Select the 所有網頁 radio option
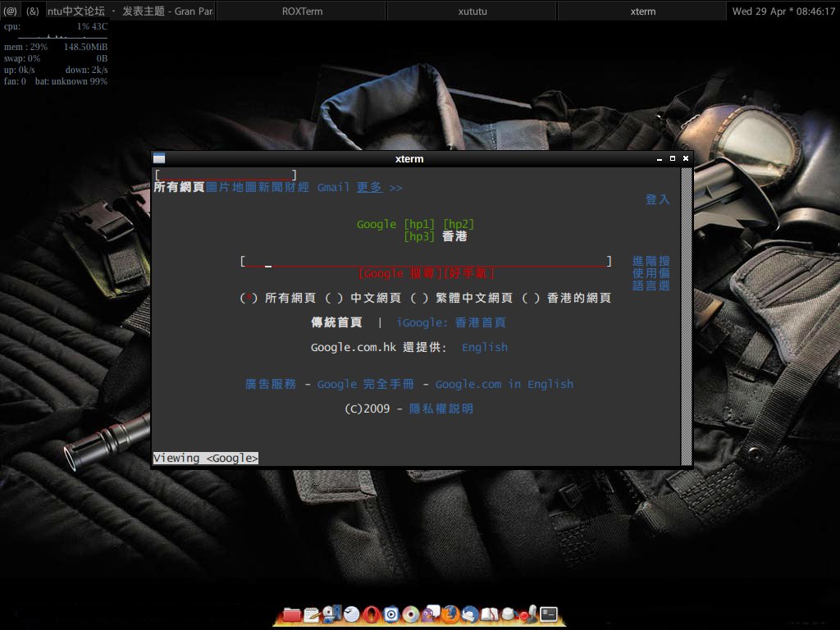 (x=249, y=298)
